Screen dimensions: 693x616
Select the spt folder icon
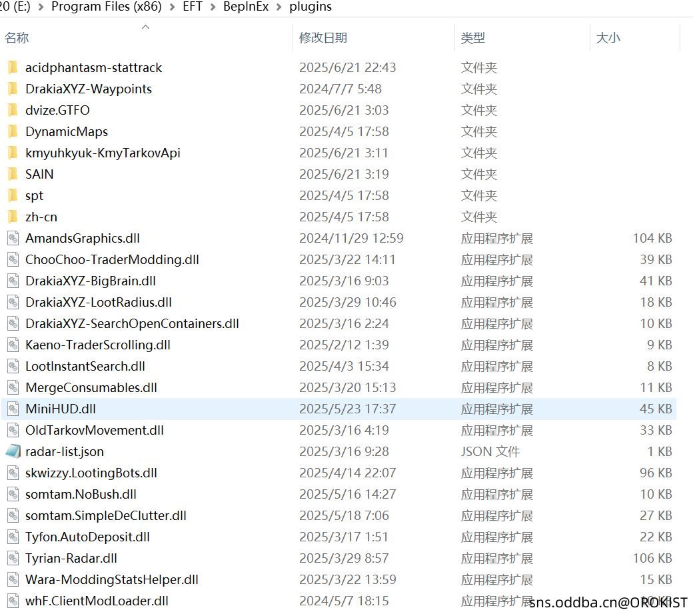click(13, 195)
